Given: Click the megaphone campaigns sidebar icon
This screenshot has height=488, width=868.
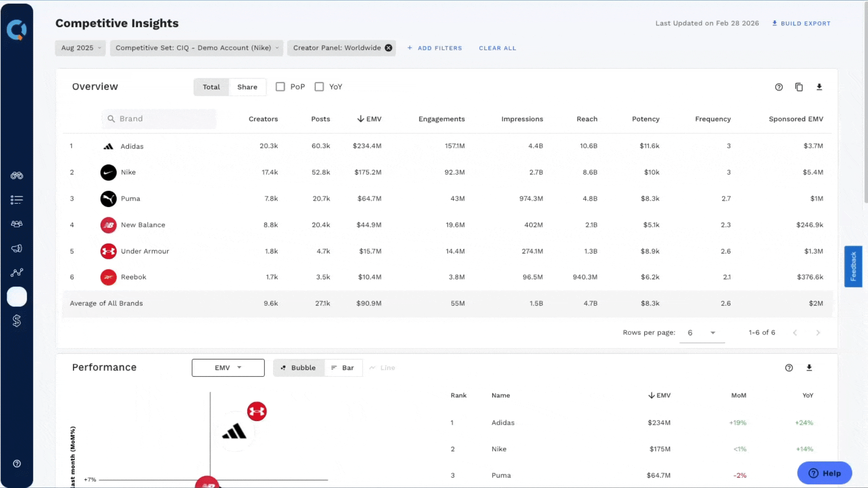Looking at the screenshot, I should pos(17,249).
